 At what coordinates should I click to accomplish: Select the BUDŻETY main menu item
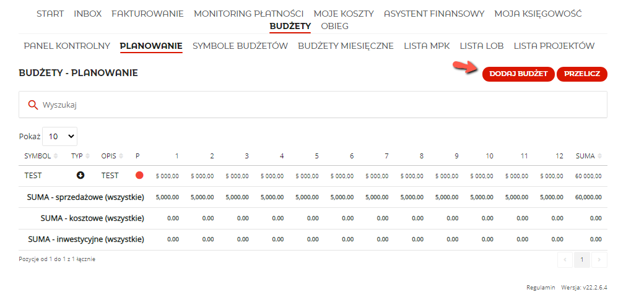tap(290, 26)
